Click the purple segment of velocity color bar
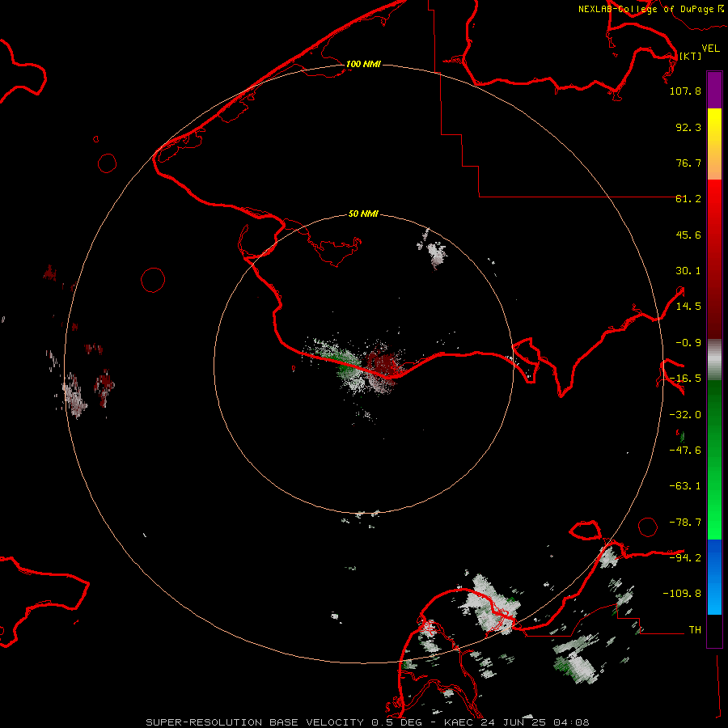 point(714,90)
